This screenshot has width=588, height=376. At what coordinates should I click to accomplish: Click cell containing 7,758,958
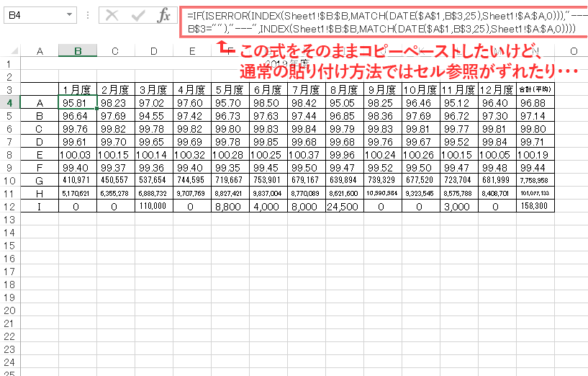coord(535,181)
